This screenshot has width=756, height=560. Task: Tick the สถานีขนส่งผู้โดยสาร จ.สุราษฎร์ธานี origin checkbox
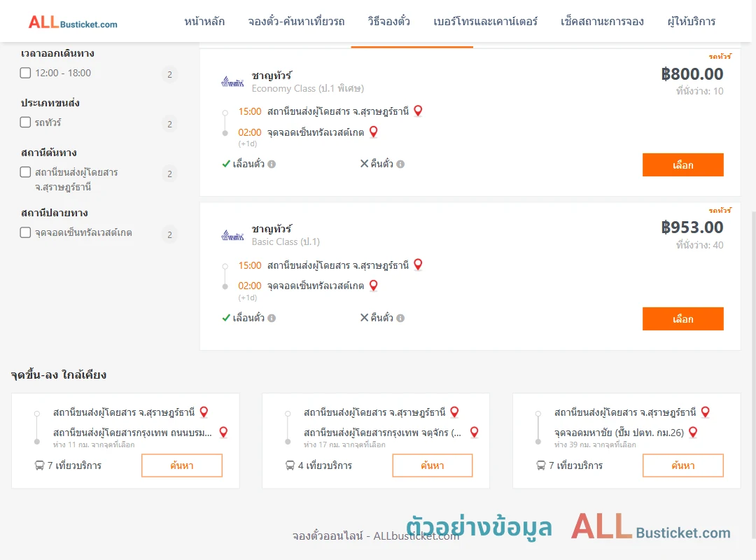pos(26,171)
